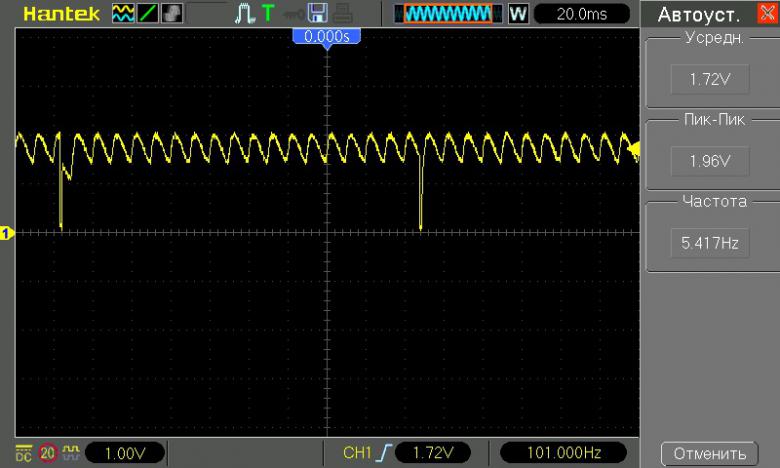
Task: Select the waveform display mode icon
Action: pos(122,13)
